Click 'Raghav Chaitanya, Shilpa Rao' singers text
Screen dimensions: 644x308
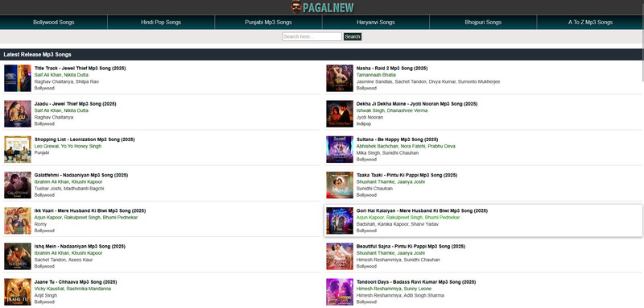tap(67, 81)
